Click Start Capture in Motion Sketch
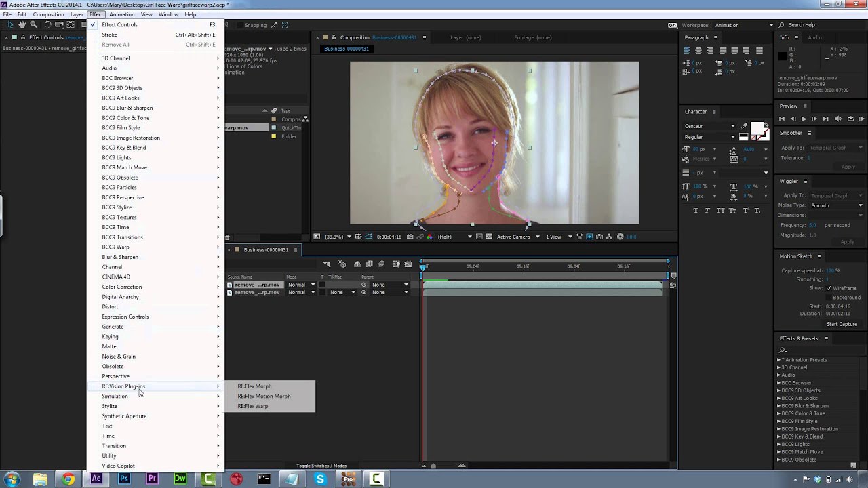 coord(842,324)
